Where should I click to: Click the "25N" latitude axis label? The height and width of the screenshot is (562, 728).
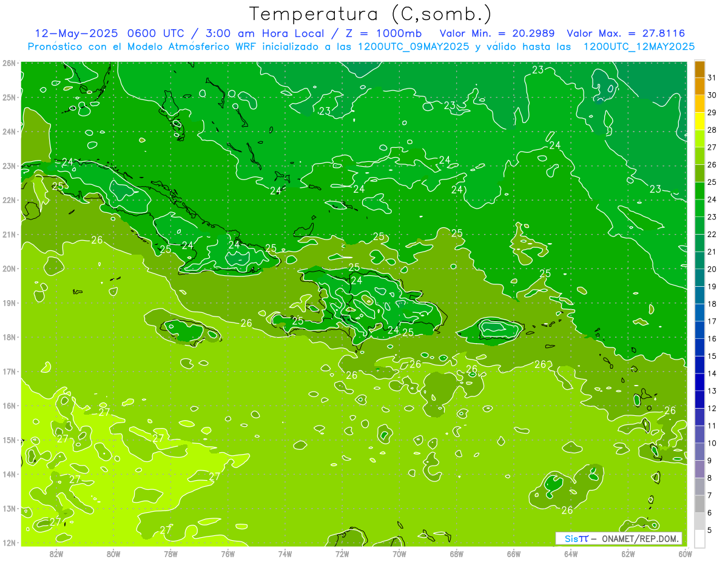pos(8,97)
